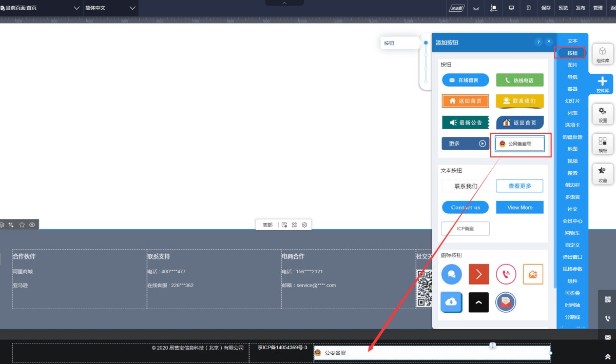The height and width of the screenshot is (364, 616).
Task: Select 分割线 in control category list
Action: tap(572, 317)
